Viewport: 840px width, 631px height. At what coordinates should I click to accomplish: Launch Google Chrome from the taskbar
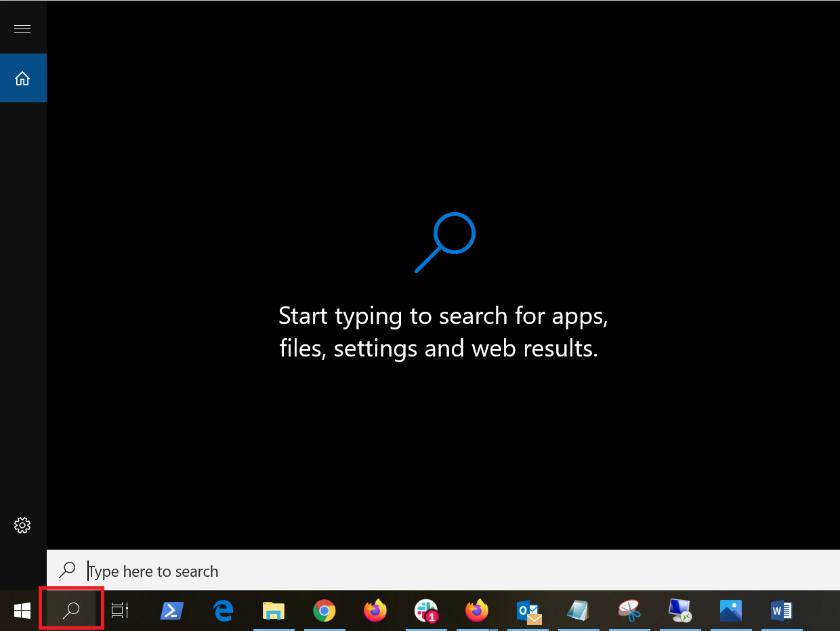point(324,611)
